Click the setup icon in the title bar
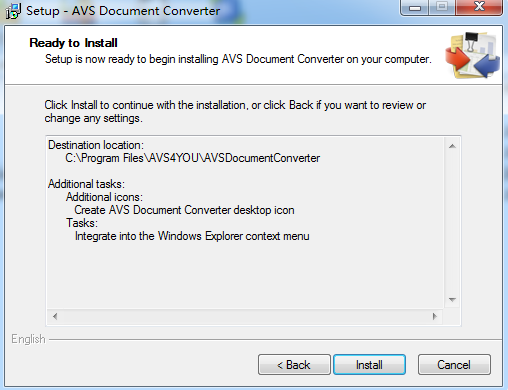This screenshot has height=390, width=508. tap(13, 11)
